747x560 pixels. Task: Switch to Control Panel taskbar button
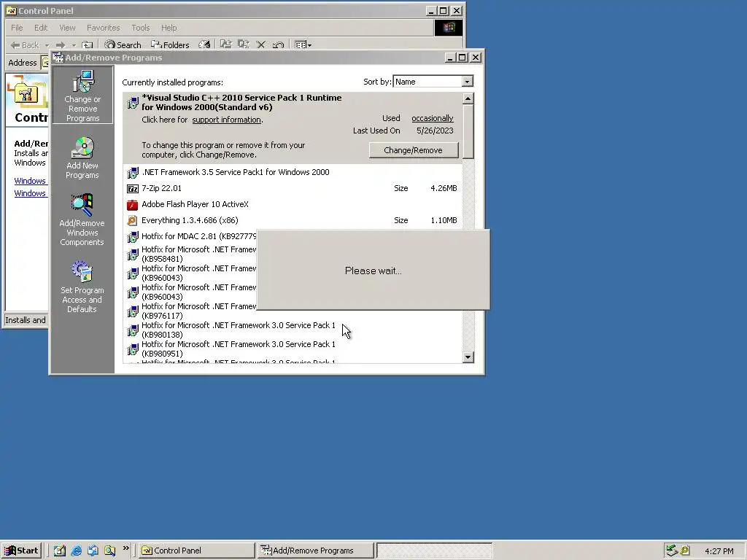click(197, 551)
